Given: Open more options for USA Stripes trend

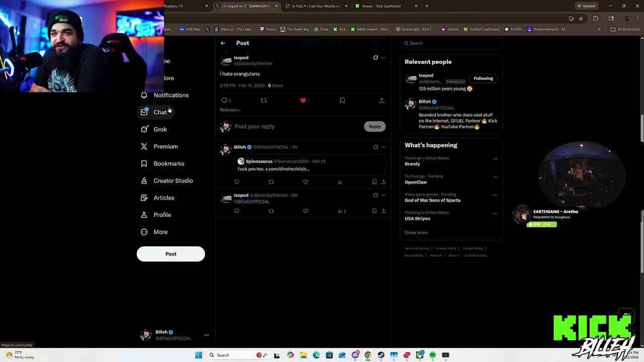Looking at the screenshot, I should pos(495,214).
